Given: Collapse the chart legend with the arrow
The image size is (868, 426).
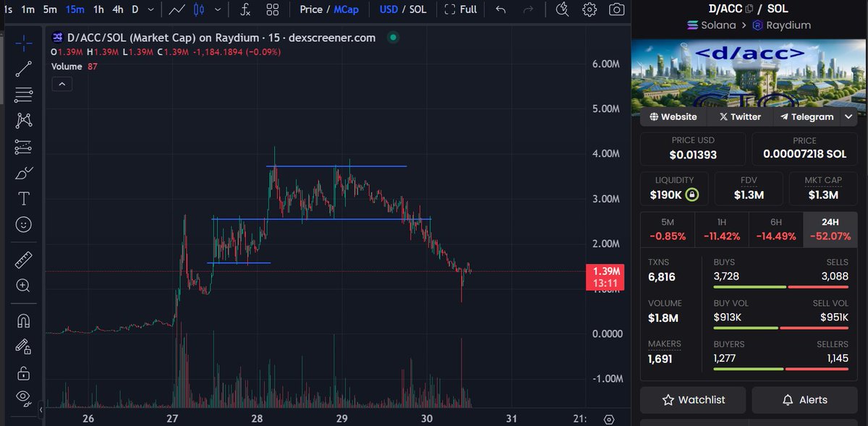Looking at the screenshot, I should coord(61,84).
